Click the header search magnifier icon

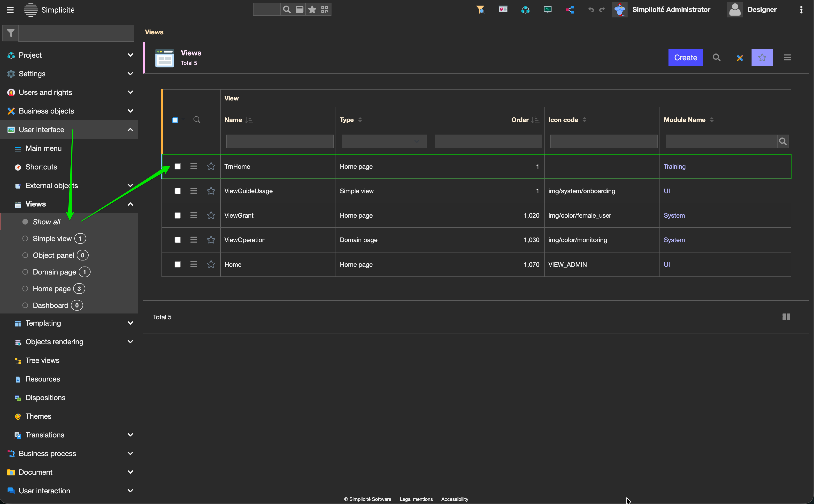pos(286,10)
